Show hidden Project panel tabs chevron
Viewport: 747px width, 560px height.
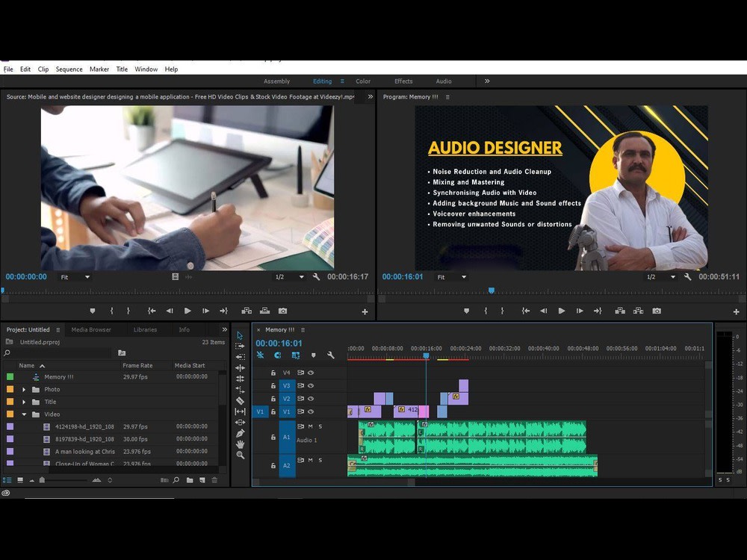[224, 329]
